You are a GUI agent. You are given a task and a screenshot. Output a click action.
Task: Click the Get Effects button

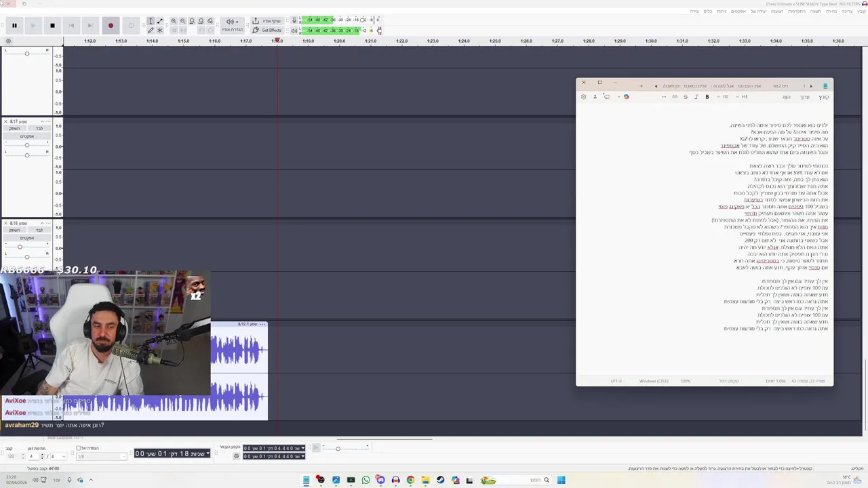click(x=267, y=30)
